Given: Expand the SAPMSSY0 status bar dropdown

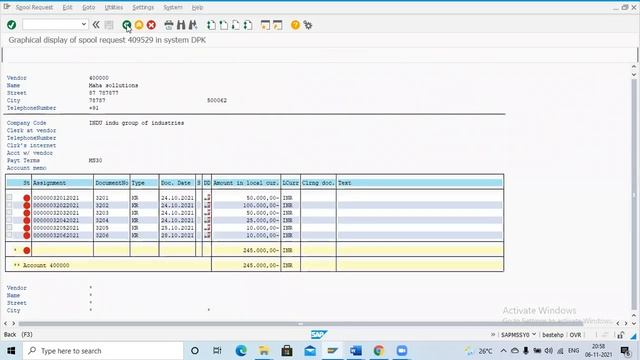Looking at the screenshot, I should [534, 335].
